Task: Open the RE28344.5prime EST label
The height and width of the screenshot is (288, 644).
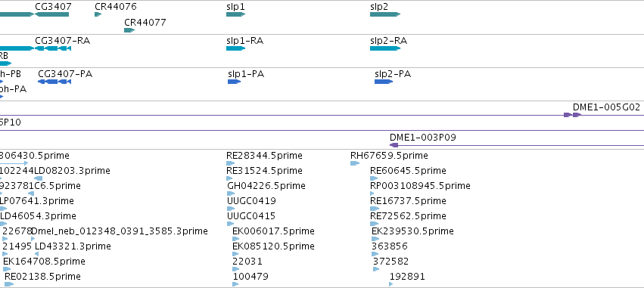Action: (264, 156)
